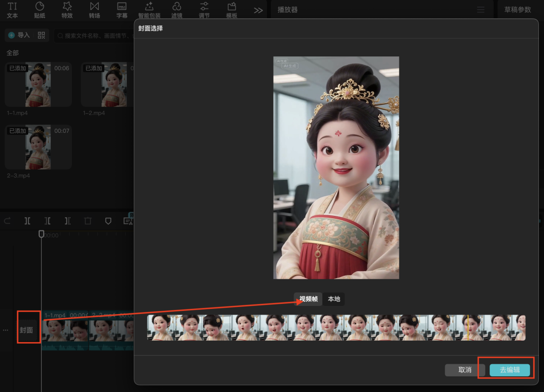Open the 字幕 captions panel
Image resolution: width=544 pixels, height=392 pixels.
(x=122, y=10)
